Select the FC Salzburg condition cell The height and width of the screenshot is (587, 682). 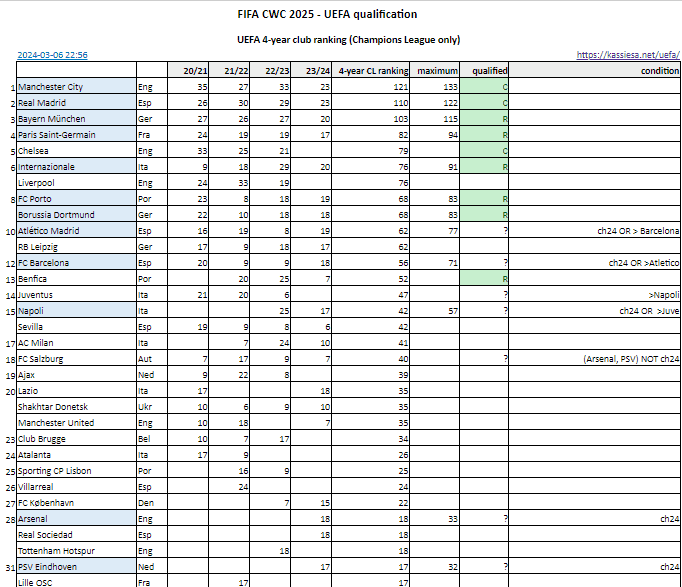(594, 359)
